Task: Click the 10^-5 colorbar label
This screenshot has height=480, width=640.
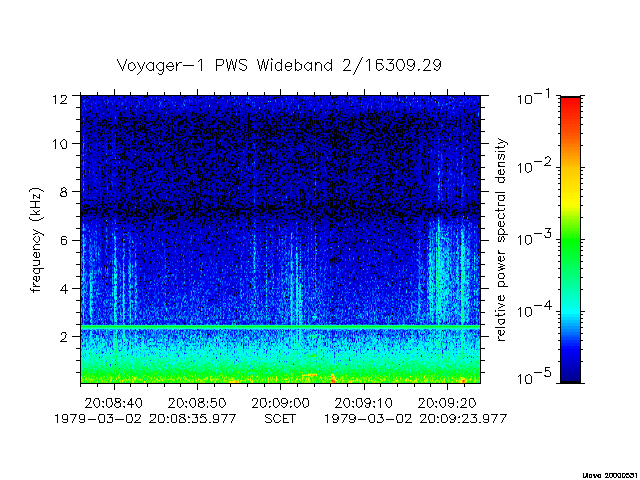Action: coord(535,378)
